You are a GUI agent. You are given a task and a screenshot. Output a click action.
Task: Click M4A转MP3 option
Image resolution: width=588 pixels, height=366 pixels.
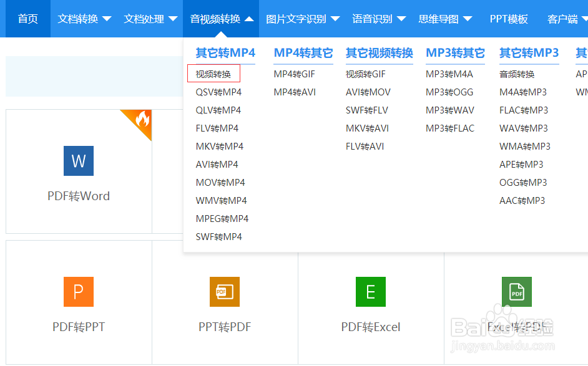click(523, 92)
